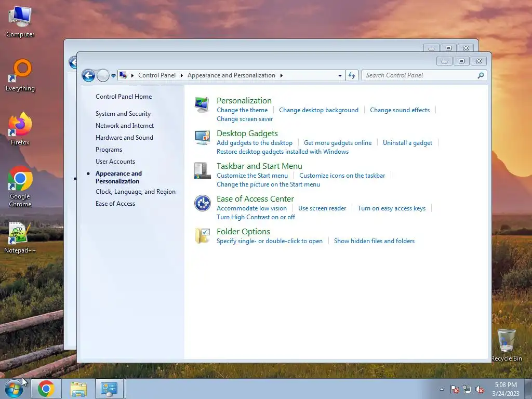
Task: Click Uninstall a gadget
Action: (x=407, y=143)
